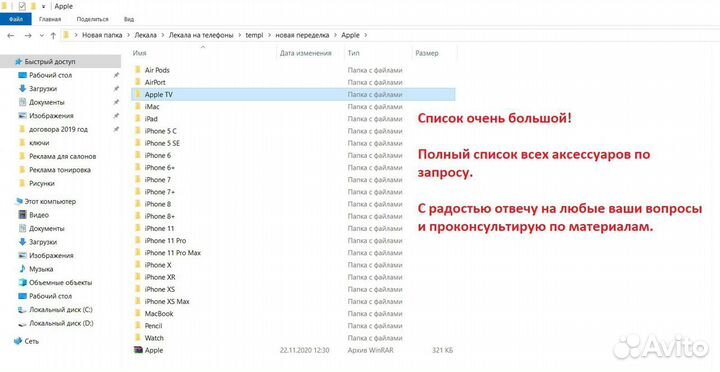
Task: Click the Air Pods folder icon
Action: pyautogui.click(x=138, y=70)
